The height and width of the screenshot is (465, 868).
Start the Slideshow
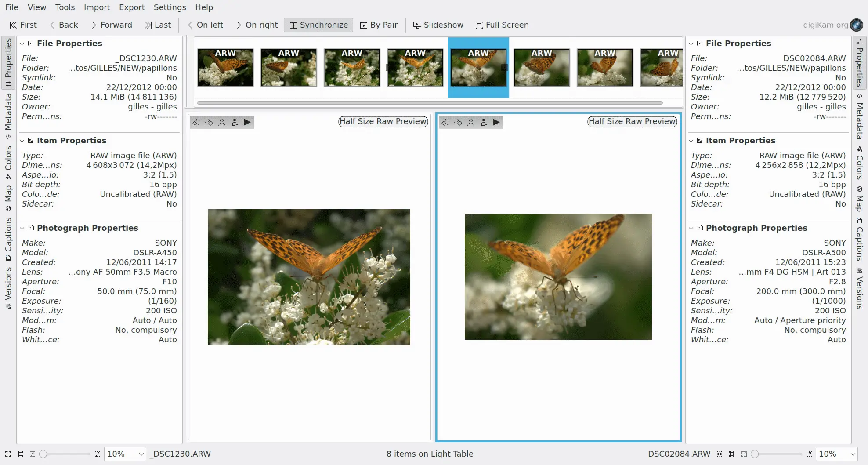pyautogui.click(x=438, y=25)
